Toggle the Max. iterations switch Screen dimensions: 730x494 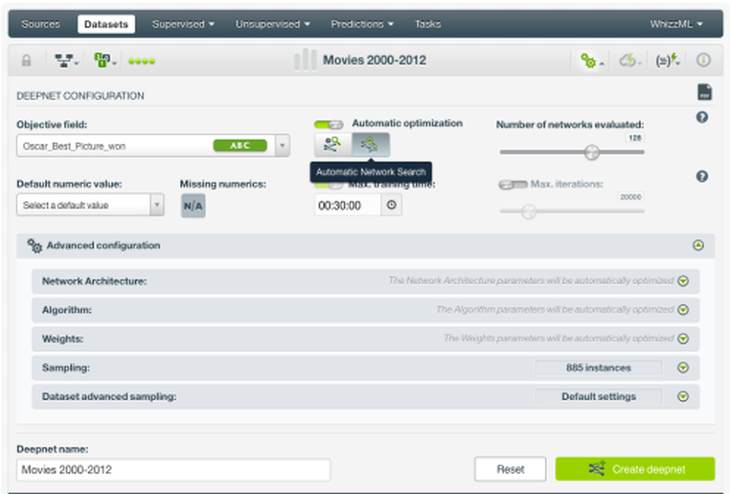513,185
